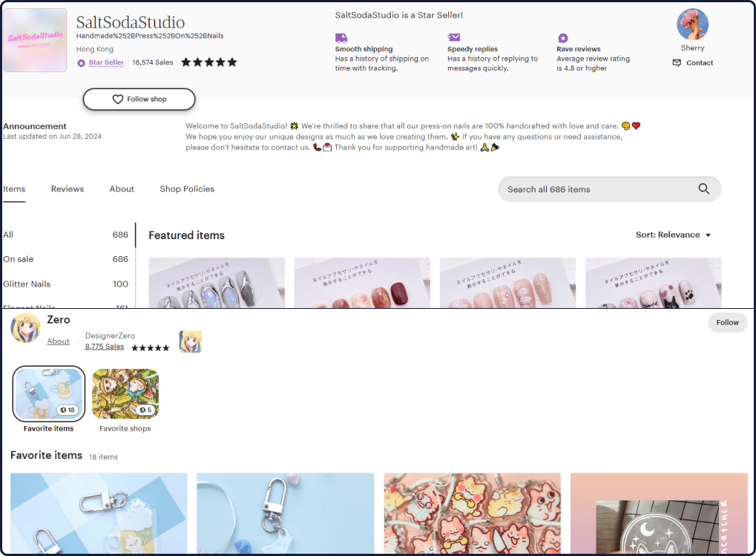The height and width of the screenshot is (556, 756).
Task: Open the Shop Policies tab
Action: pyautogui.click(x=187, y=189)
